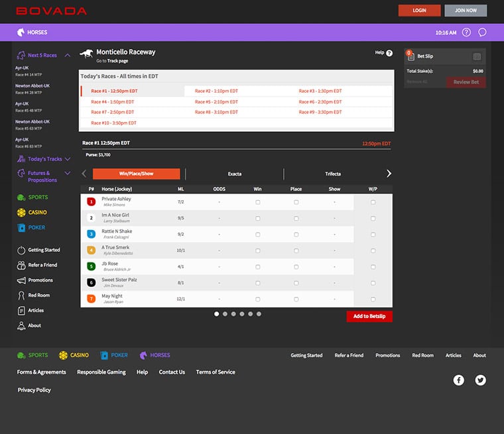
Task: Open Responsible Gaming footer link
Action: pyautogui.click(x=101, y=372)
